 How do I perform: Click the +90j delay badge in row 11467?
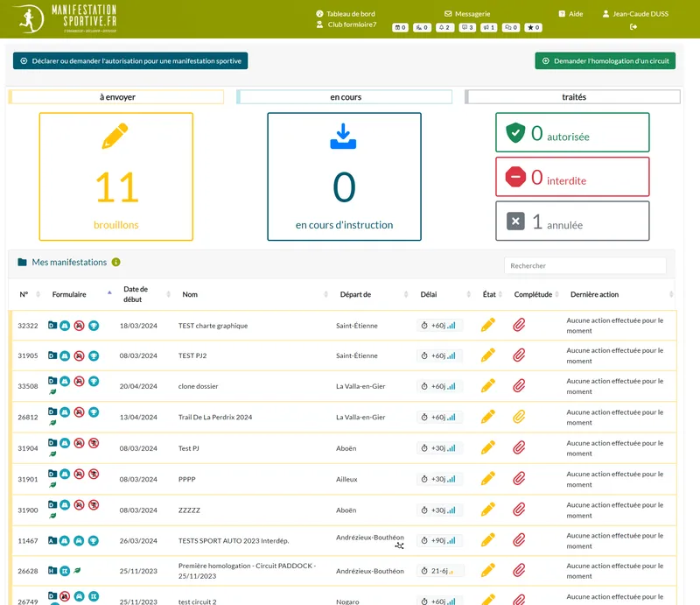click(439, 541)
